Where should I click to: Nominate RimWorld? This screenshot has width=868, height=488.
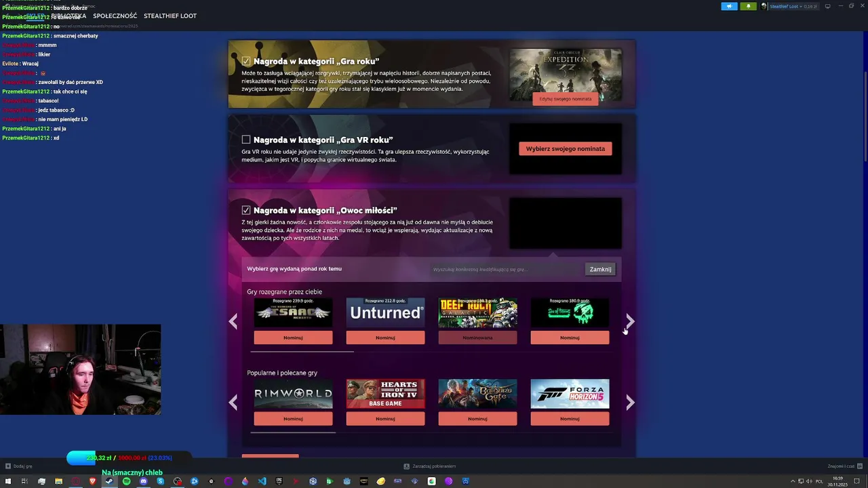coord(293,419)
